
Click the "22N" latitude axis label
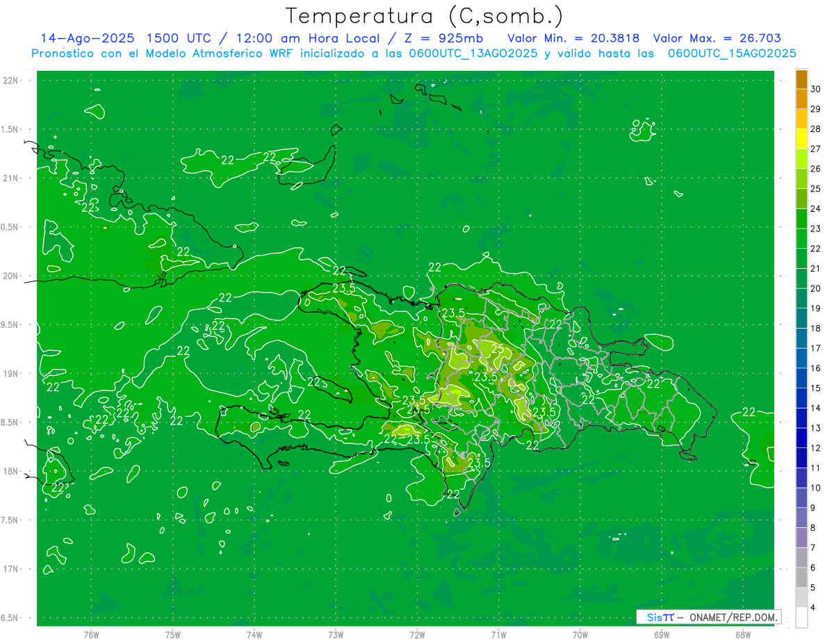11,81
